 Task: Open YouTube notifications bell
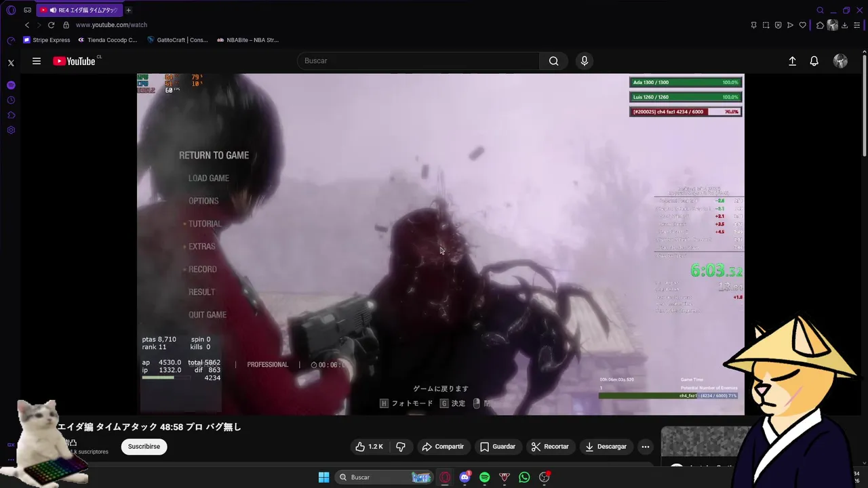[814, 61]
